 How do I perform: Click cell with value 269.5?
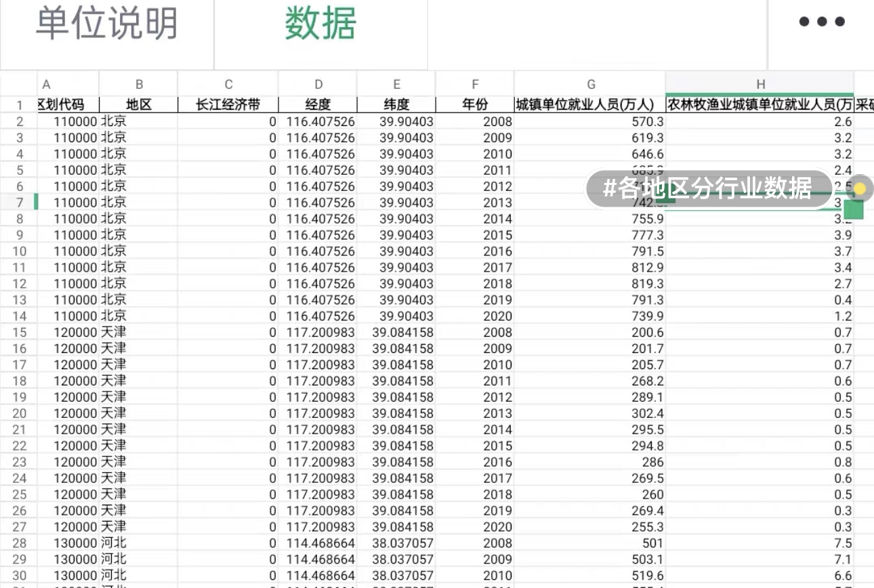[590, 478]
